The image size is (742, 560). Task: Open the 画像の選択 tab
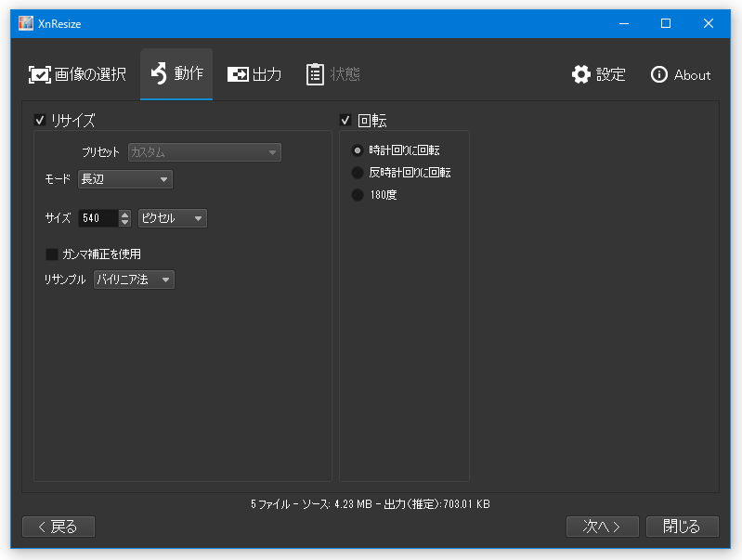[77, 74]
